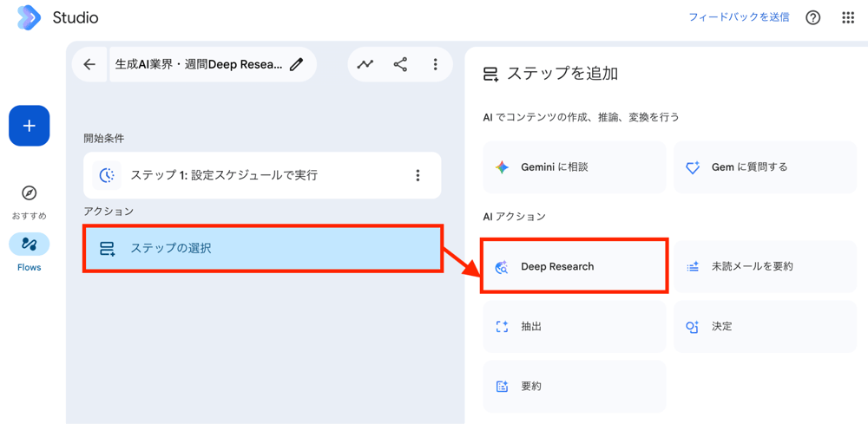Add the 未読メールを要約 action
The width and height of the screenshot is (868, 424).
(765, 266)
